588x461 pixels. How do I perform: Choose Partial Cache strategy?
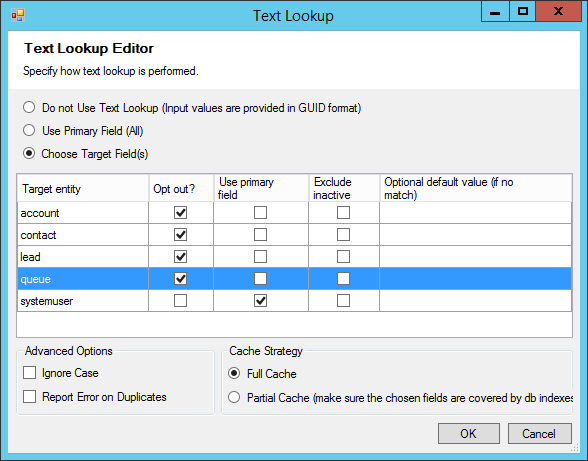pyautogui.click(x=234, y=397)
